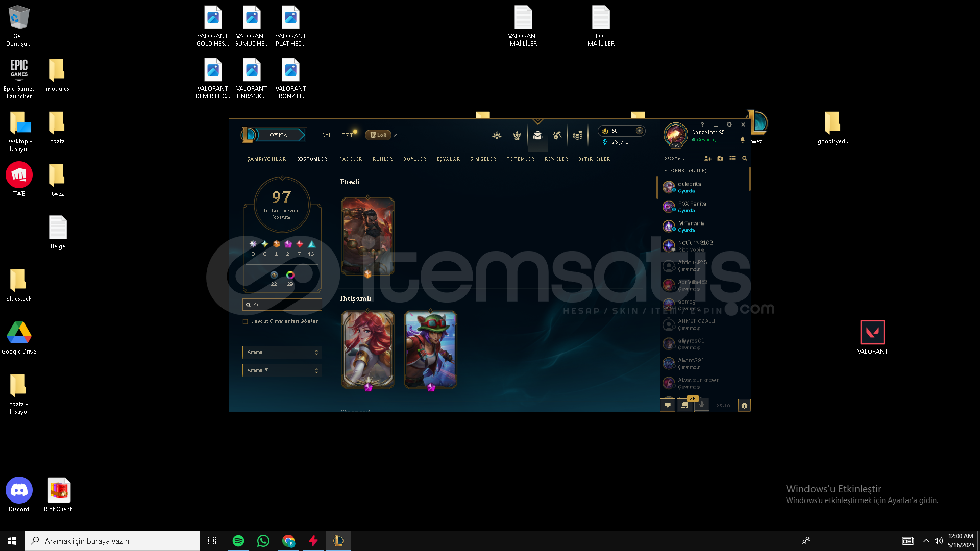The height and width of the screenshot is (551, 980).
Task: Select the LOL MAİLLER desktop file
Action: (x=601, y=26)
